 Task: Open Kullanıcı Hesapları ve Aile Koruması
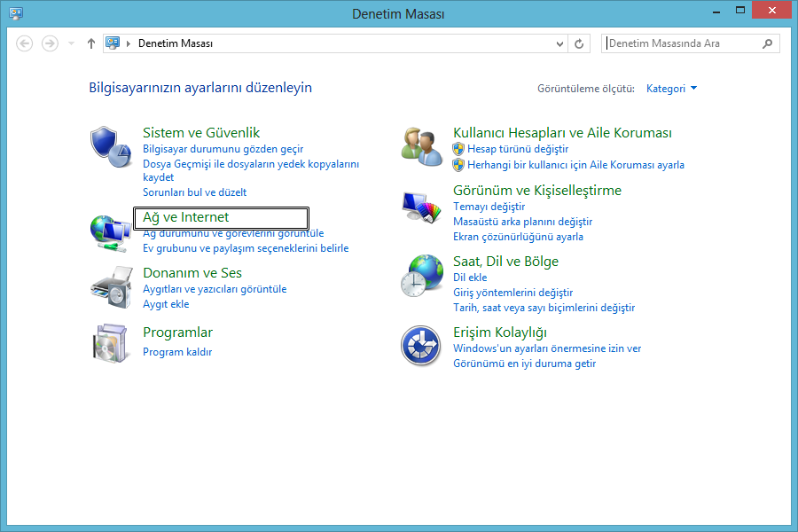[x=562, y=133]
